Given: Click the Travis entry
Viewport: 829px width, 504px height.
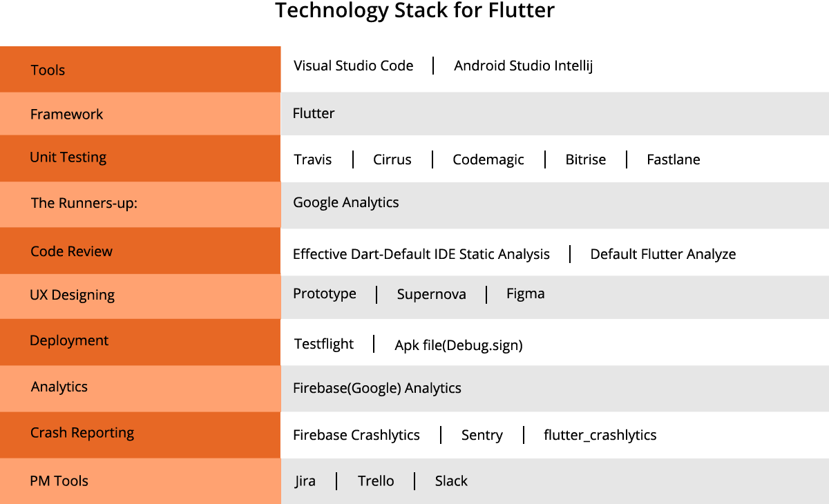Looking at the screenshot, I should 312,159.
